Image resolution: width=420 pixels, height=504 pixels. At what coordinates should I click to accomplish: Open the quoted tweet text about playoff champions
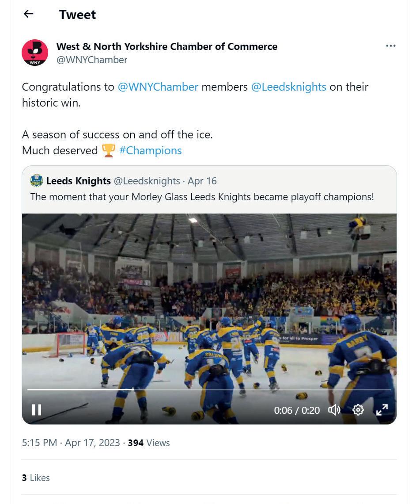[x=202, y=197]
